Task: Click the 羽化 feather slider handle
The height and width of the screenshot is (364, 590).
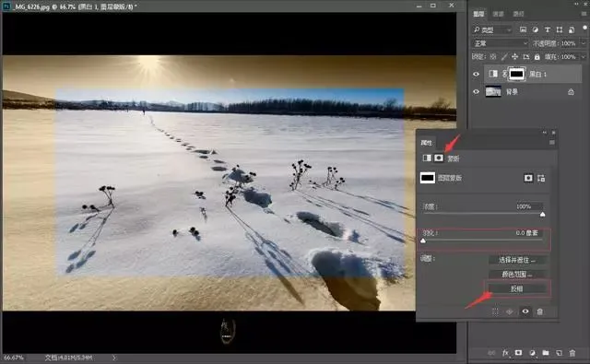Action: (x=423, y=241)
